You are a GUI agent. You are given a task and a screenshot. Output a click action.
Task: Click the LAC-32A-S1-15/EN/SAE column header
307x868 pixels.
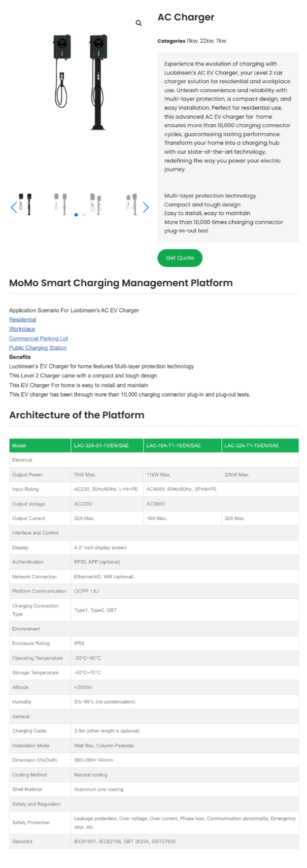(101, 445)
